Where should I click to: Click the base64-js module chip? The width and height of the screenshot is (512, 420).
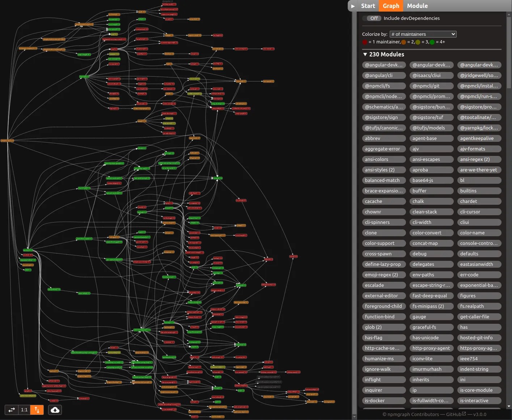(432, 180)
